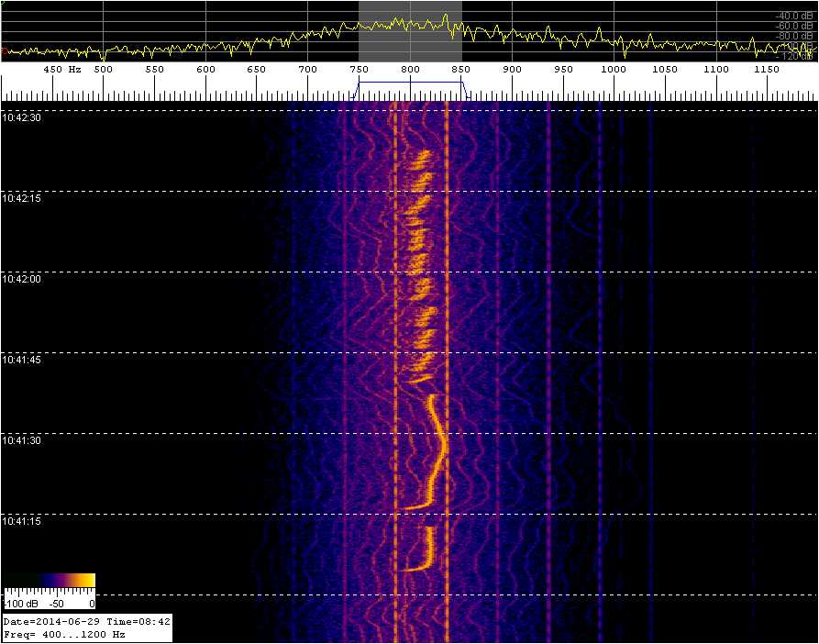Click the Date and Time info box
Image resolution: width=819 pixels, height=644 pixels.
(87, 627)
